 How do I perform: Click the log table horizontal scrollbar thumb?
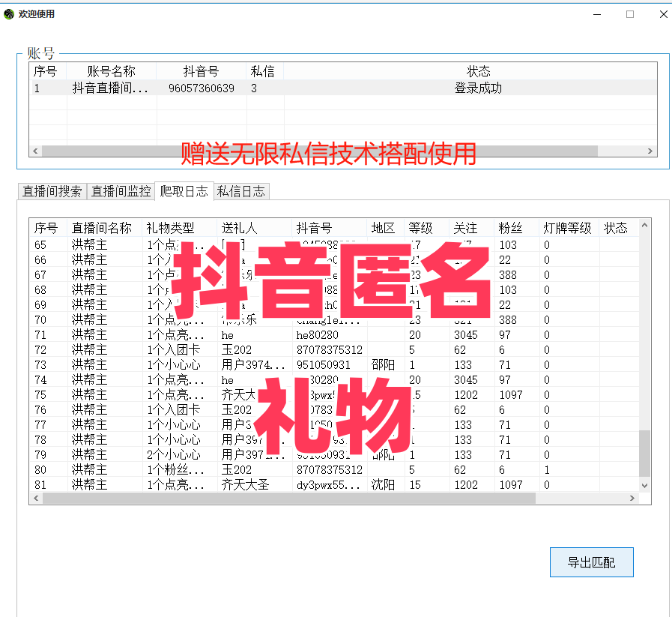point(289,498)
